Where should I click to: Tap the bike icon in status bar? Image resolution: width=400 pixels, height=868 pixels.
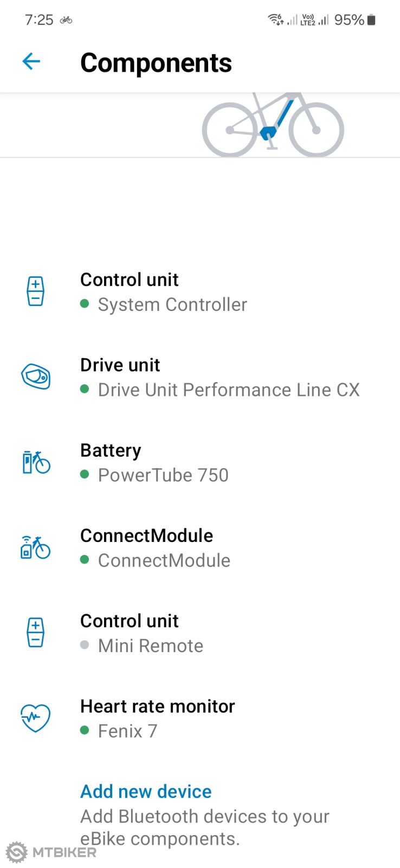click(66, 20)
